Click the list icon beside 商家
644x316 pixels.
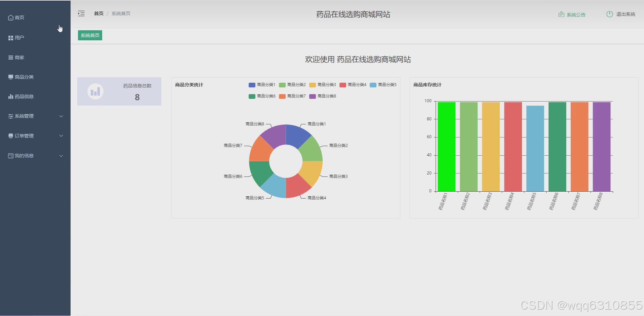pyautogui.click(x=11, y=57)
